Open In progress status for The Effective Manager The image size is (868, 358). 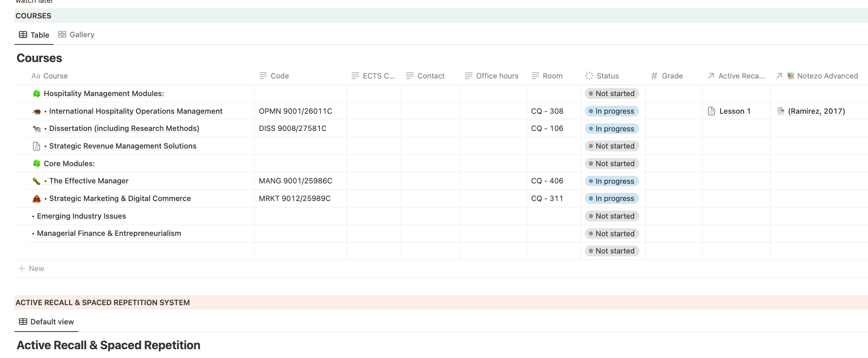pyautogui.click(x=612, y=181)
